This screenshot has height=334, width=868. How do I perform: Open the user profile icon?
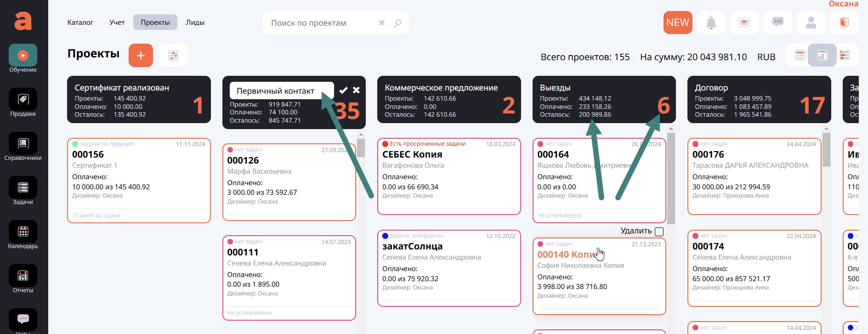(x=811, y=23)
